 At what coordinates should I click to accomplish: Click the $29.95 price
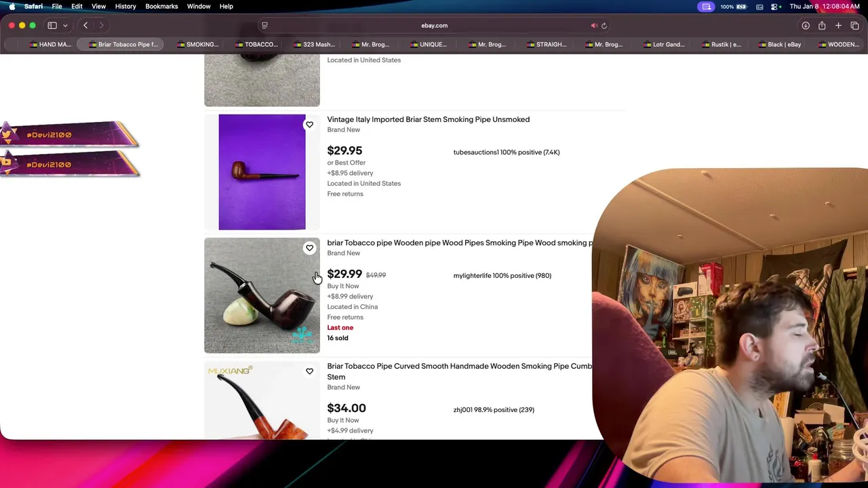(344, 150)
